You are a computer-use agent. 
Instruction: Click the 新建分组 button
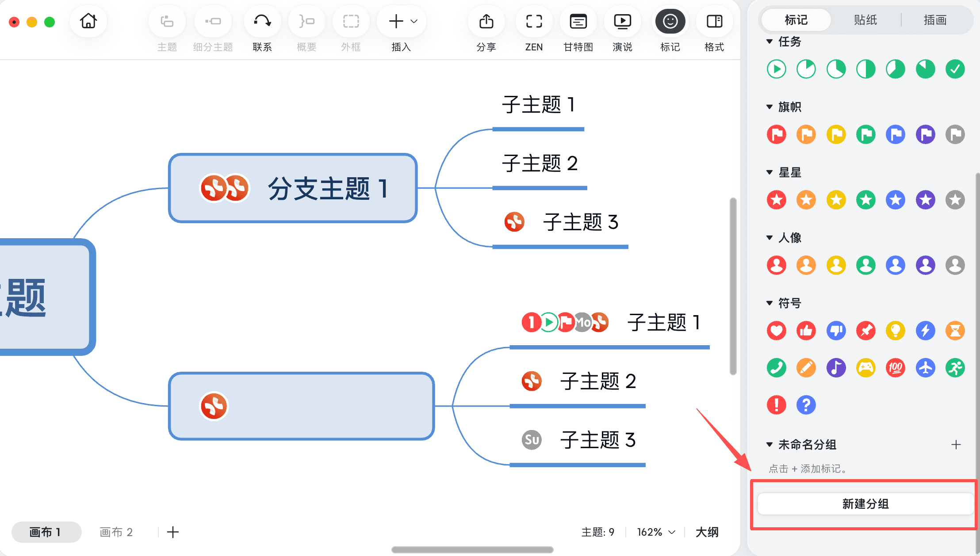865,504
